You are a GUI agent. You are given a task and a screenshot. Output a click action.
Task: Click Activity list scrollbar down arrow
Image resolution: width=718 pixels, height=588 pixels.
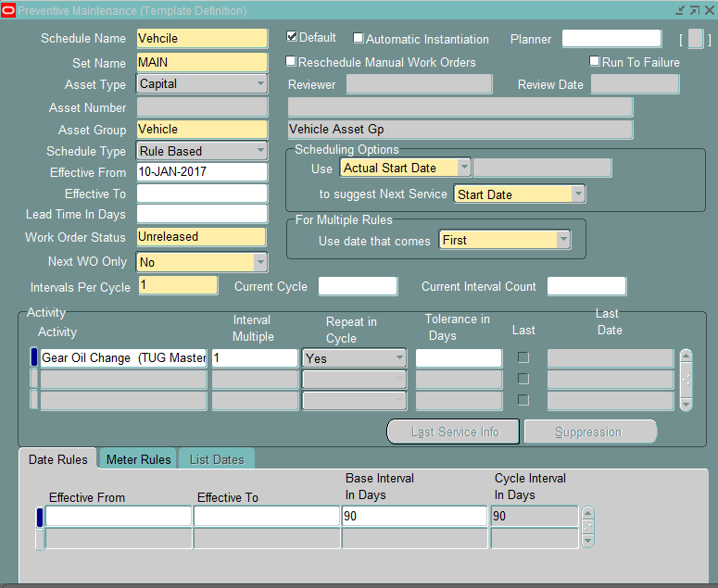(686, 405)
